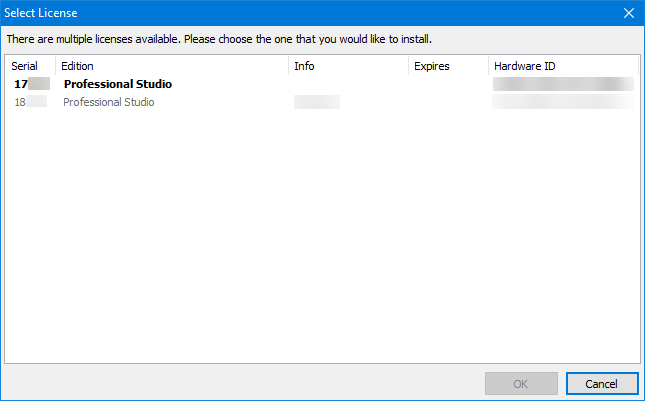Click the serial number starting with 18
This screenshot has height=401, width=645.
[21, 102]
